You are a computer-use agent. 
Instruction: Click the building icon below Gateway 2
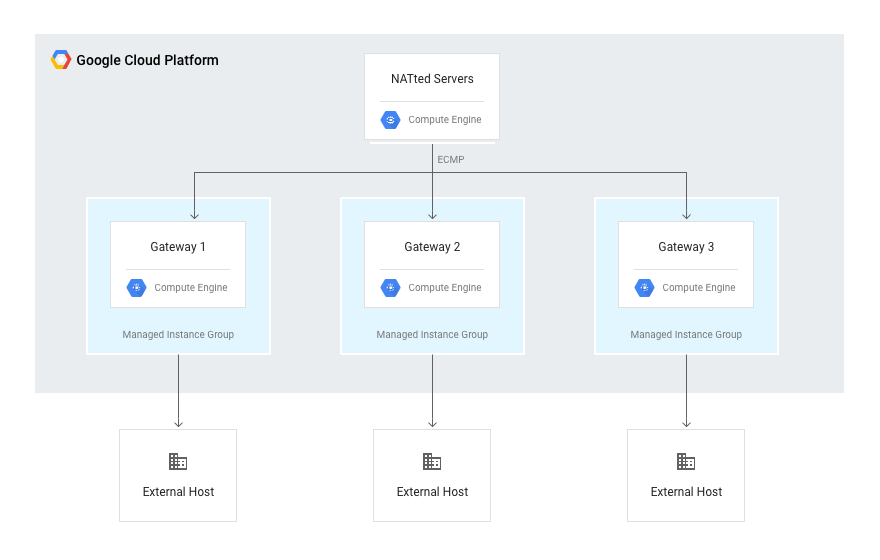pos(432,461)
